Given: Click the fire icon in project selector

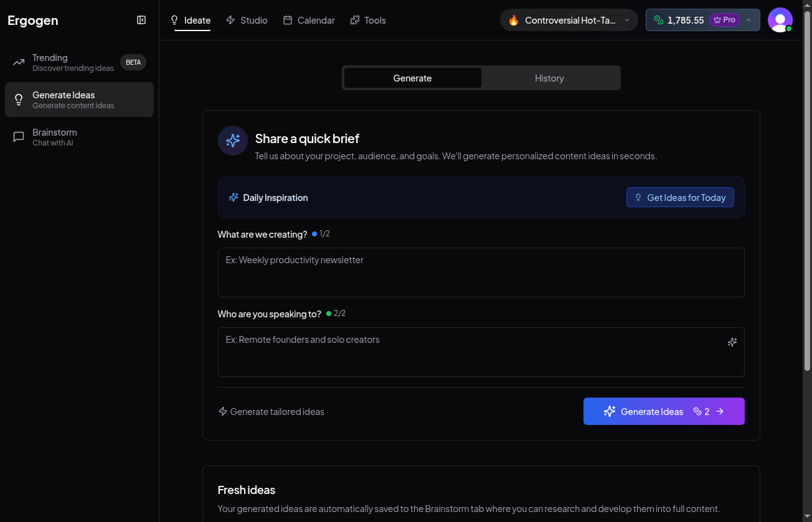Looking at the screenshot, I should (514, 20).
